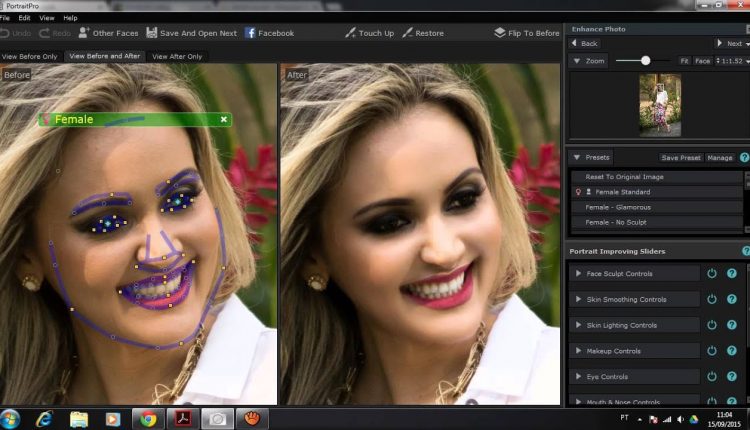Expand Makeup Controls

click(x=578, y=351)
